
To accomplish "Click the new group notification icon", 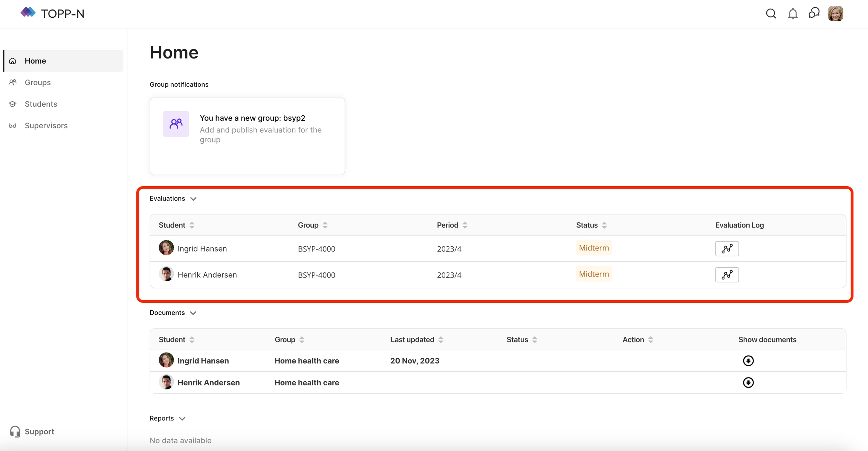I will pyautogui.click(x=176, y=124).
